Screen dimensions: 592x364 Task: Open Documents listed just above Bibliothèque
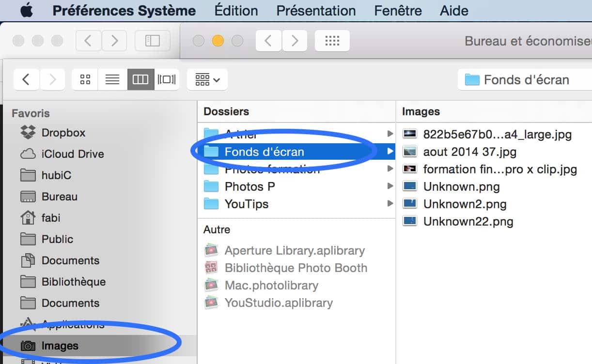click(70, 260)
